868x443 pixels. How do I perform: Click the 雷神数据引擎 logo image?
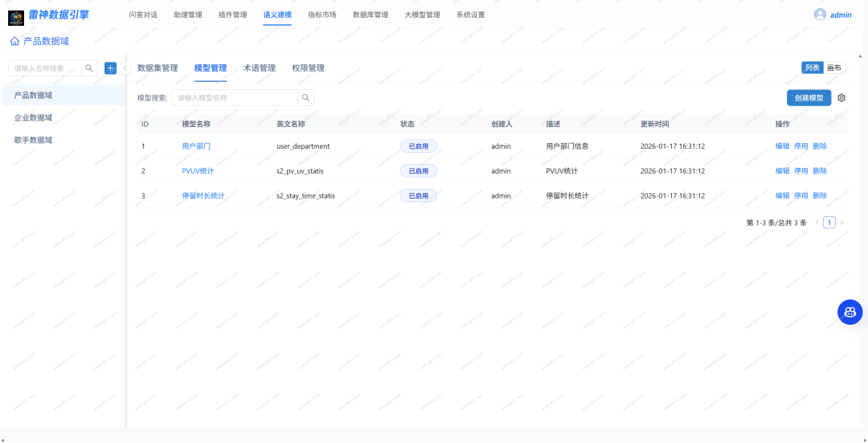point(16,17)
